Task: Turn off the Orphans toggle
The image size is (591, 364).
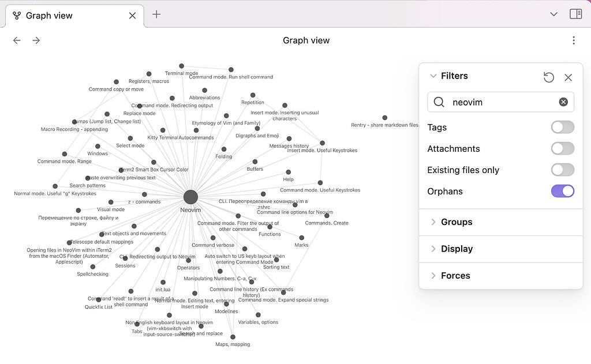Action: pos(562,191)
